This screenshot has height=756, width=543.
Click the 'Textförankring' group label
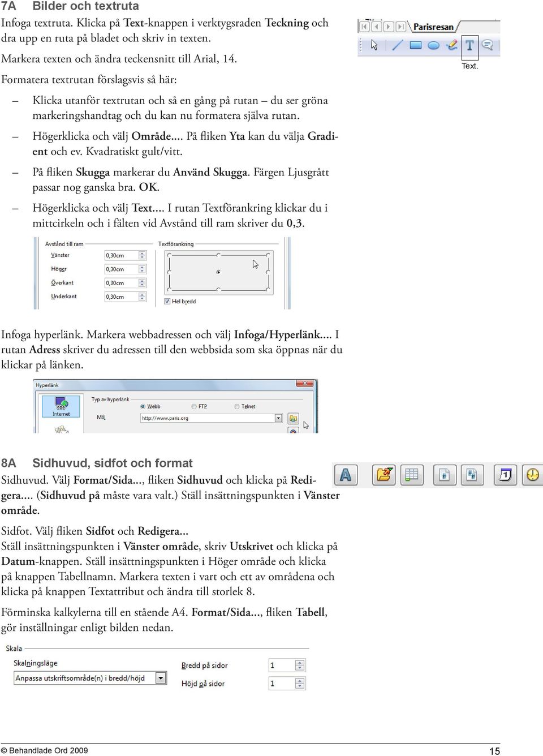tap(176, 244)
